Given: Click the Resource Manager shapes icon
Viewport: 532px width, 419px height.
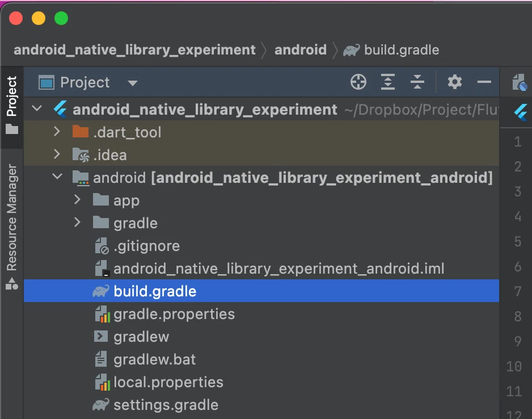Looking at the screenshot, I should pos(11,283).
